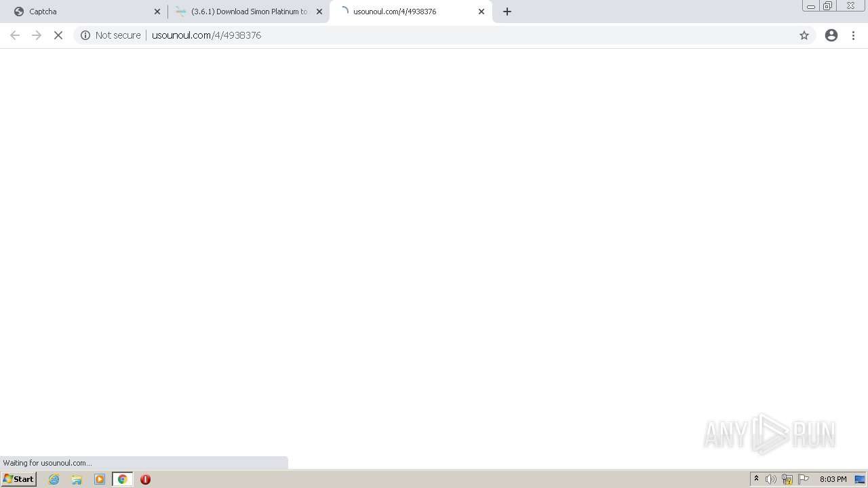Switch to the Download Simon Platinum tab
This screenshot has height=488, width=868.
(x=248, y=12)
